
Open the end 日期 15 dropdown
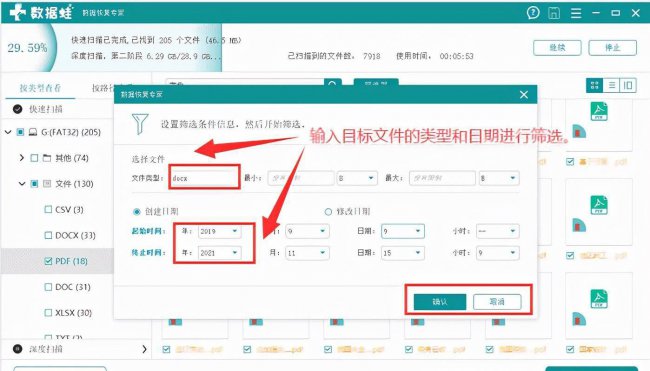point(403,252)
